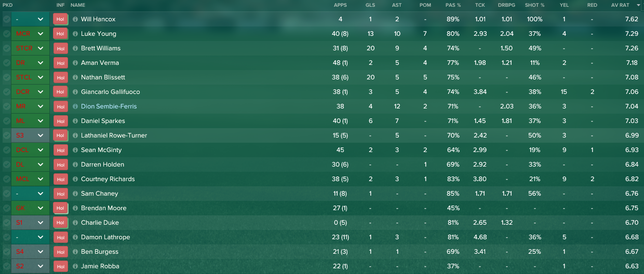
Task: Click Hol holiday badge for Sean McGinty
Action: 61,150
